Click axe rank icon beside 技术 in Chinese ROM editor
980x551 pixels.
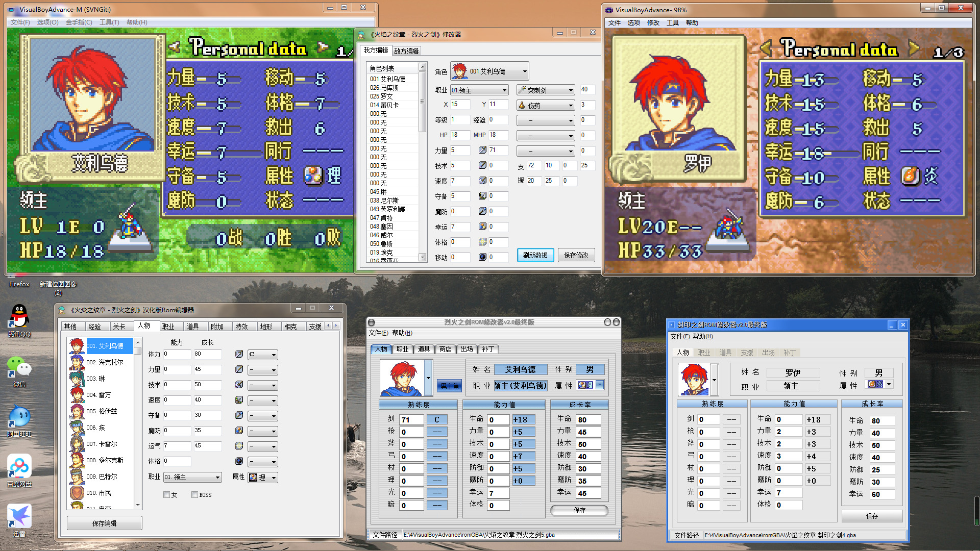tap(239, 385)
